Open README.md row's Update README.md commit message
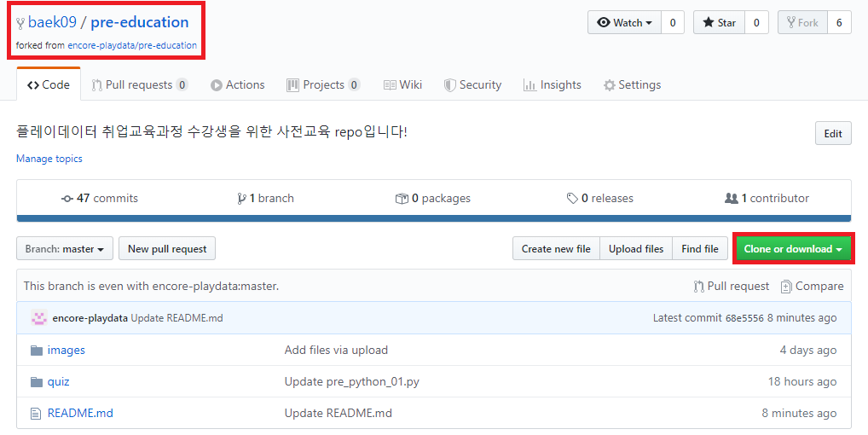The width and height of the screenshot is (868, 435). pyautogui.click(x=339, y=413)
